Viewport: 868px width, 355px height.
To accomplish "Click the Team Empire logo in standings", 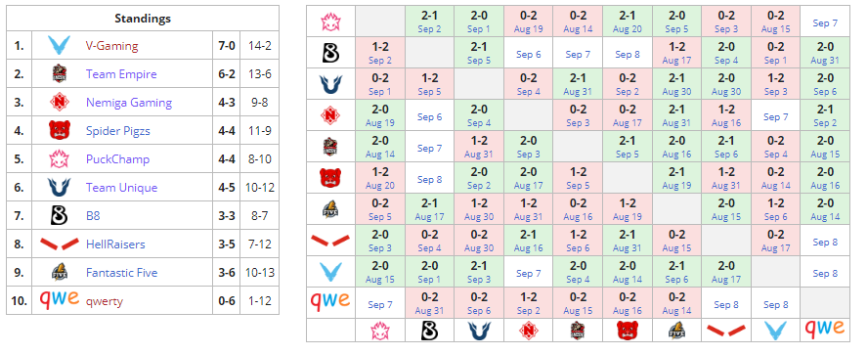I will 59,73.
